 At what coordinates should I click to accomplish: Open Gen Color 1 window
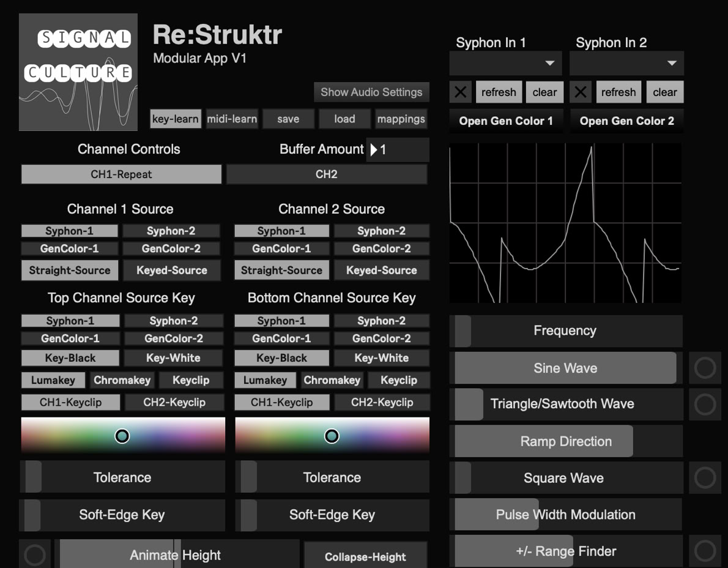click(506, 121)
